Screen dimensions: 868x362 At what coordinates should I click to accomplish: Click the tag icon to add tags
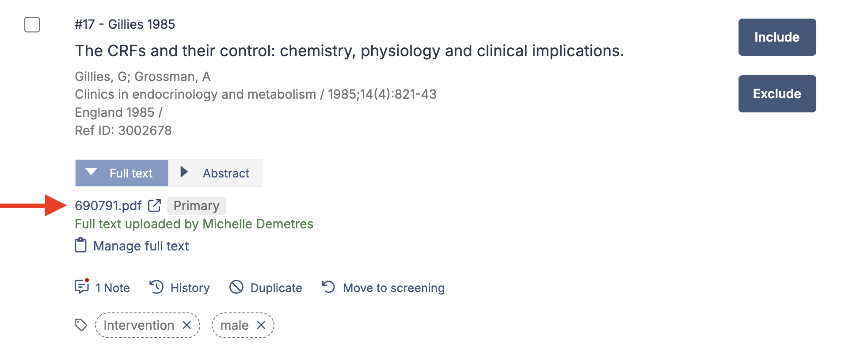click(81, 325)
